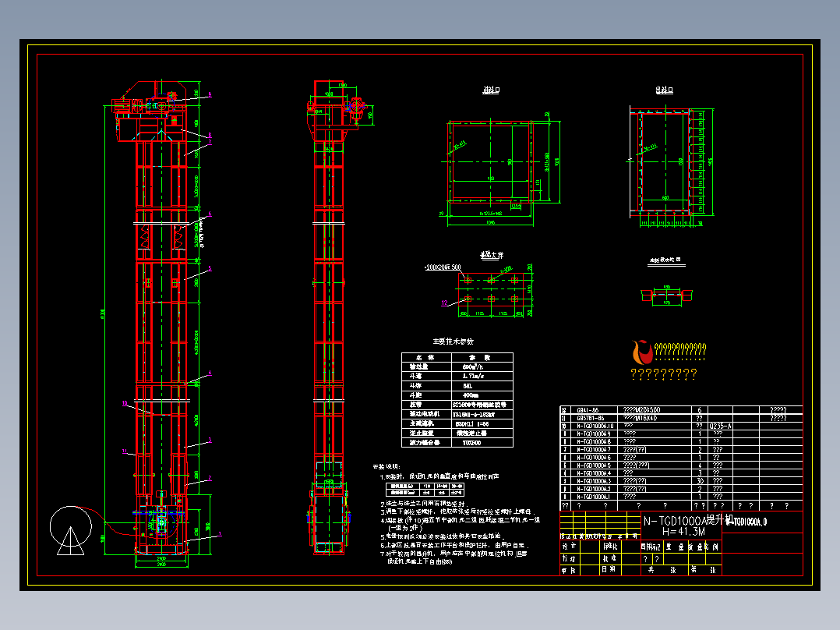Click the 主要技术参数 table heading
The height and width of the screenshot is (630, 840).
pyautogui.click(x=454, y=342)
